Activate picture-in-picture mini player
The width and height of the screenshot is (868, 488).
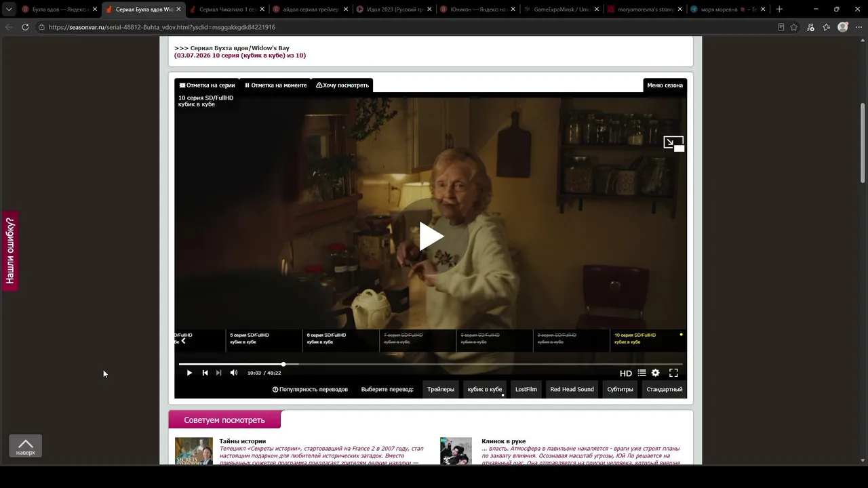673,144
